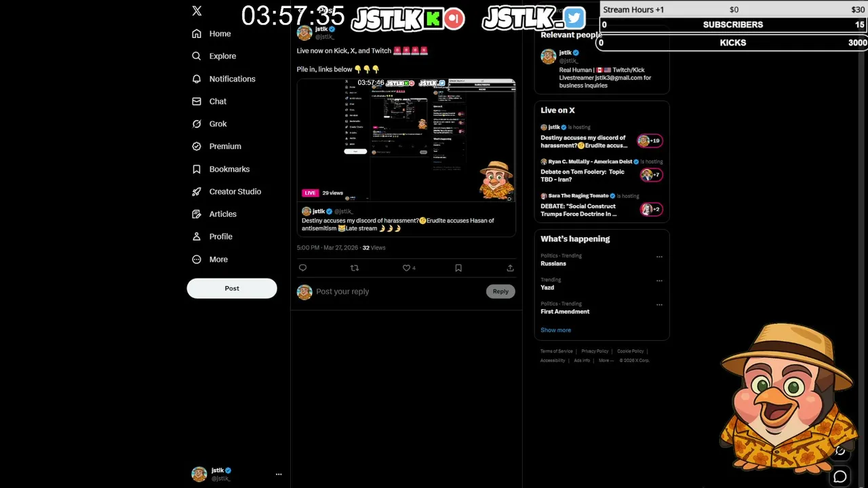Like the post with heart icon
The image size is (868, 488).
click(x=406, y=268)
